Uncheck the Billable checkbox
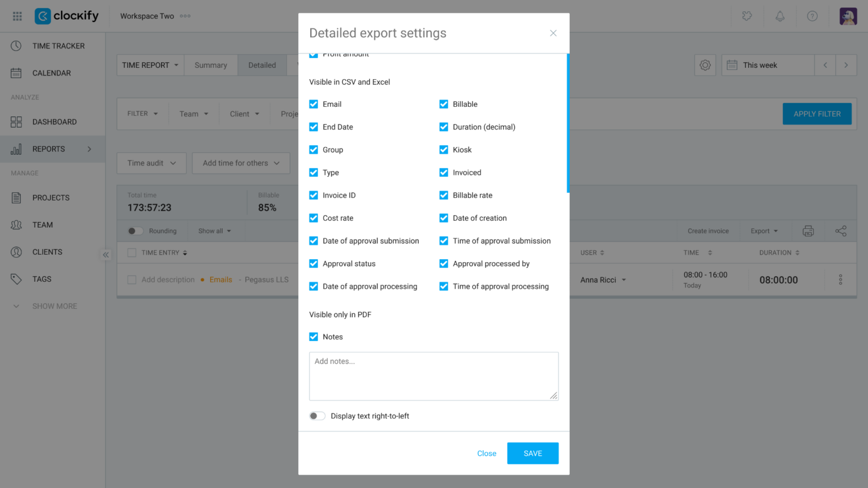The width and height of the screenshot is (868, 488). (444, 104)
